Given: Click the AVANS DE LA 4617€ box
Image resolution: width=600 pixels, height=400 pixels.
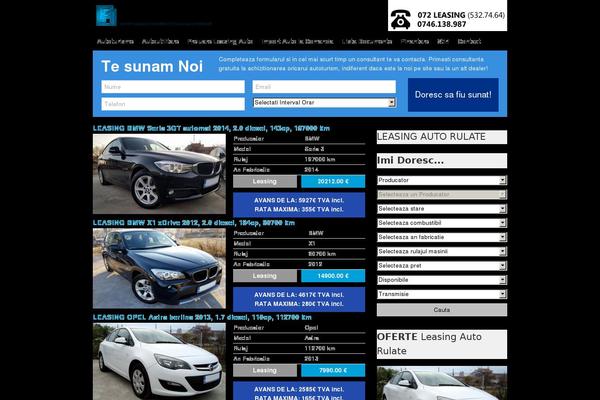Looking at the screenshot, I should click(x=299, y=299).
